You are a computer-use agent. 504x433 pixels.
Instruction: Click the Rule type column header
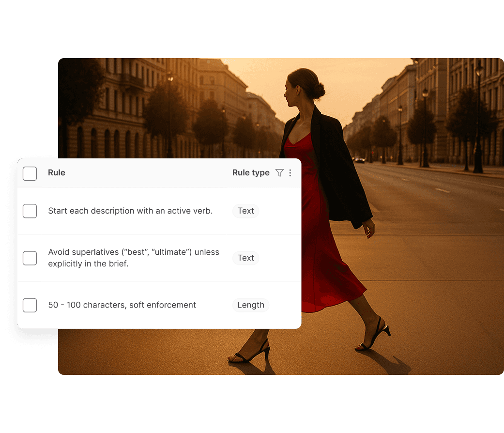pyautogui.click(x=251, y=173)
